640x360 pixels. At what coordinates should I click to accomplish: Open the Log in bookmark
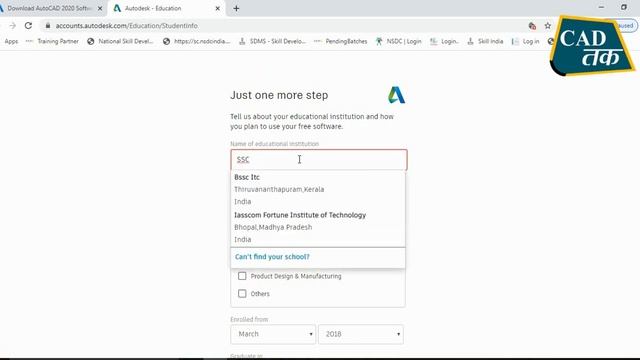click(526, 41)
